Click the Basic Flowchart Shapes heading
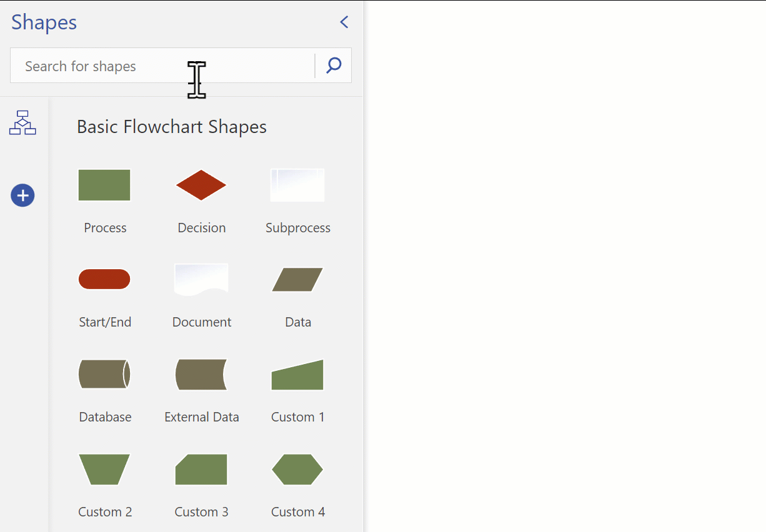Screen dimensions: 766x532 [171, 126]
